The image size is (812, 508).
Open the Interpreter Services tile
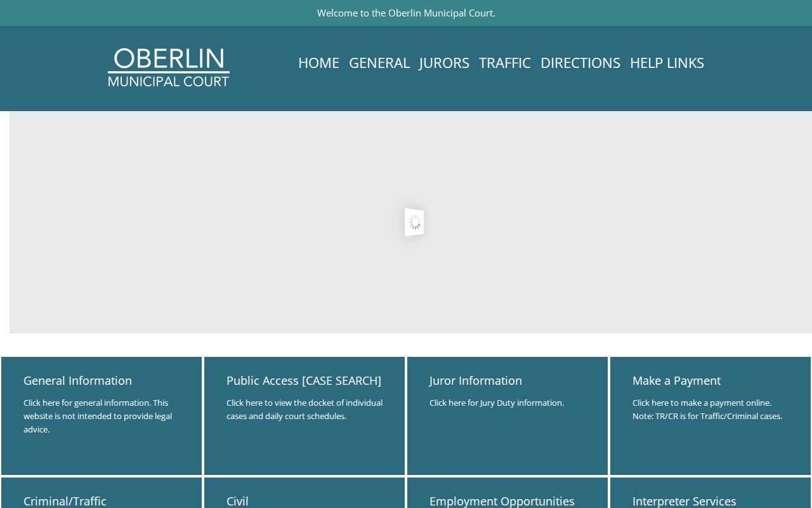[710, 493]
